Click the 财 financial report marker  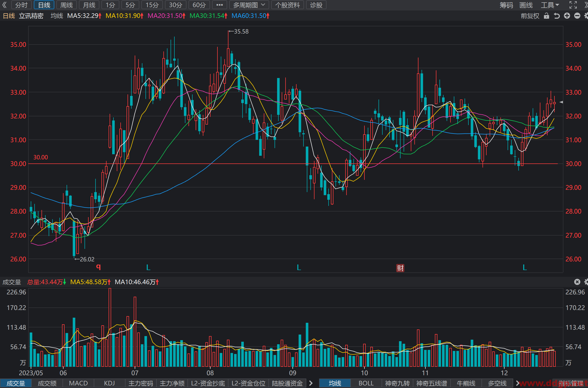click(400, 268)
